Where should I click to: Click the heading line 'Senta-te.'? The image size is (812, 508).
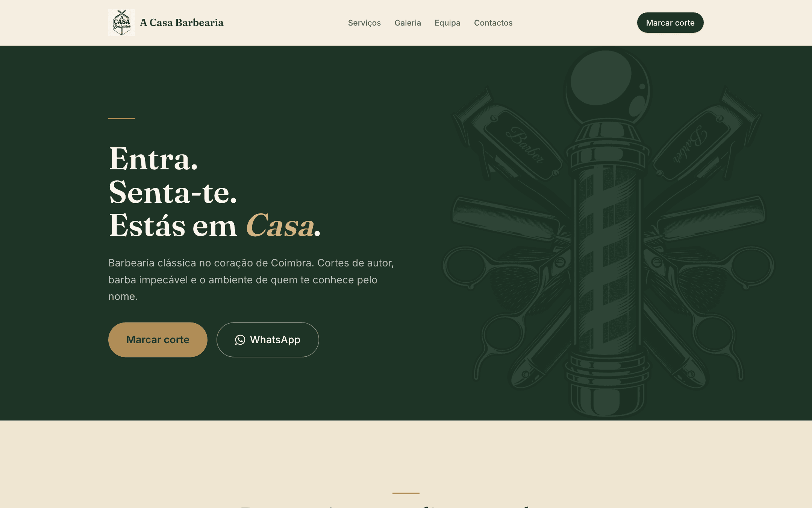pyautogui.click(x=173, y=192)
